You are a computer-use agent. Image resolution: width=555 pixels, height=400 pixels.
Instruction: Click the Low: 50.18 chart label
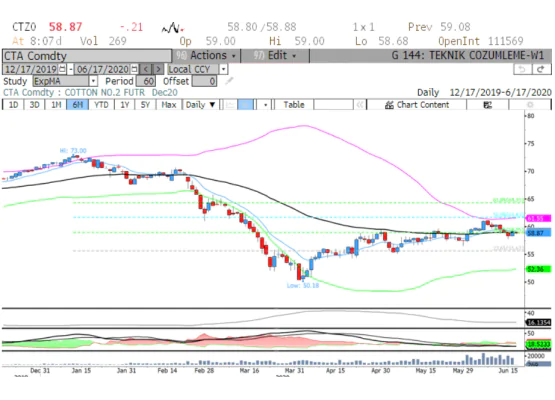pos(303,285)
